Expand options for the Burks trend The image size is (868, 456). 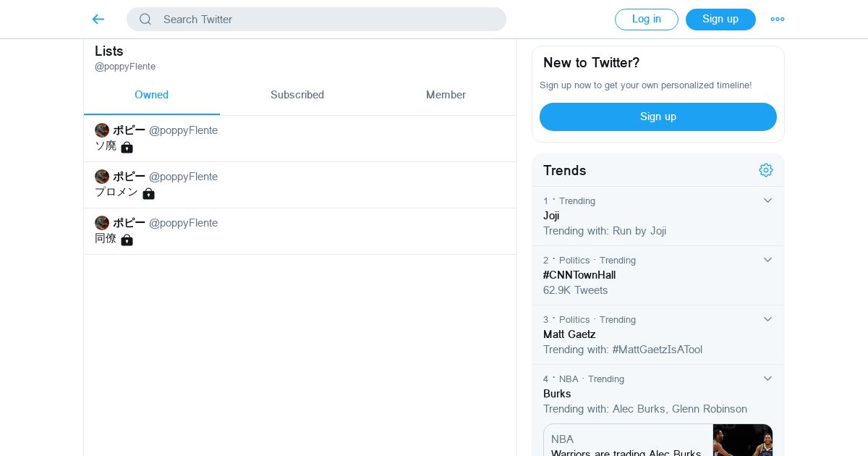767,379
